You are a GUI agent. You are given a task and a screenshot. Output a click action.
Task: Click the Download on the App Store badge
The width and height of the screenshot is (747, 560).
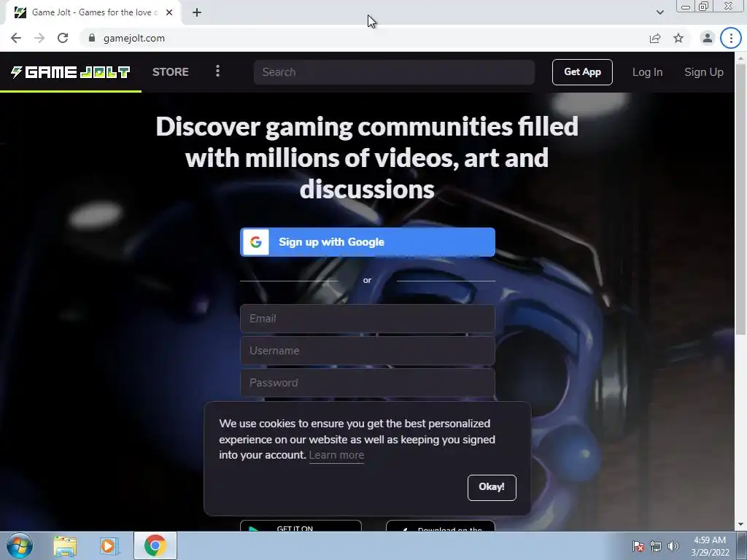pos(440,526)
